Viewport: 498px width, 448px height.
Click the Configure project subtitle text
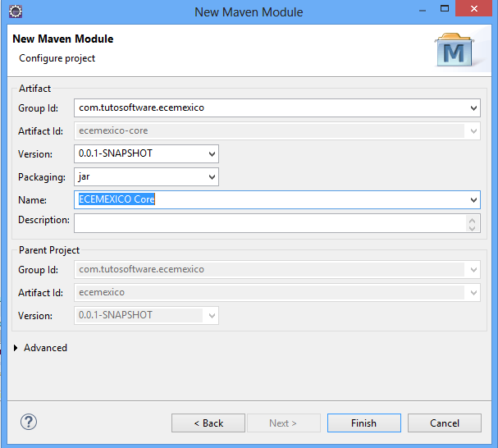pos(57,58)
